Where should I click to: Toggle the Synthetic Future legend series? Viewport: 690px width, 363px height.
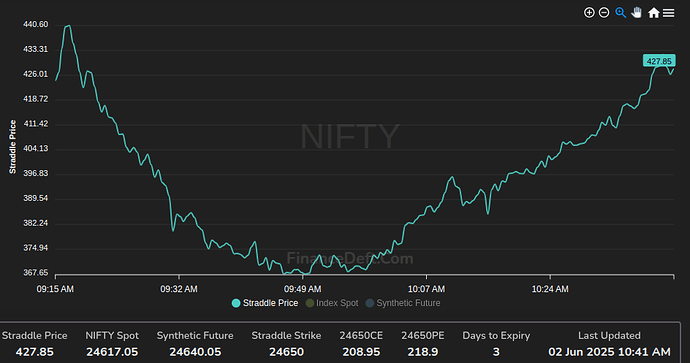[403, 303]
